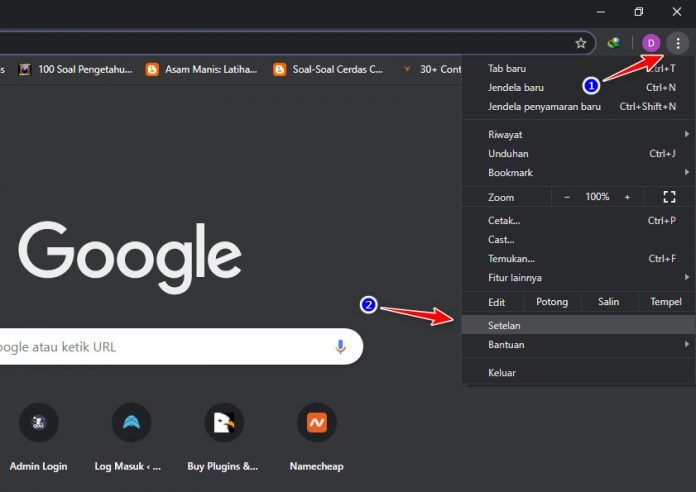The width and height of the screenshot is (696, 492).
Task: Start voice search with microphone icon
Action: pos(340,347)
